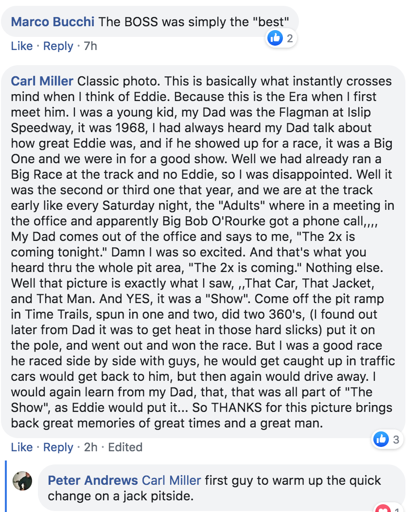
Task: Open Peter Andrews' profile picture
Action: click(x=22, y=480)
